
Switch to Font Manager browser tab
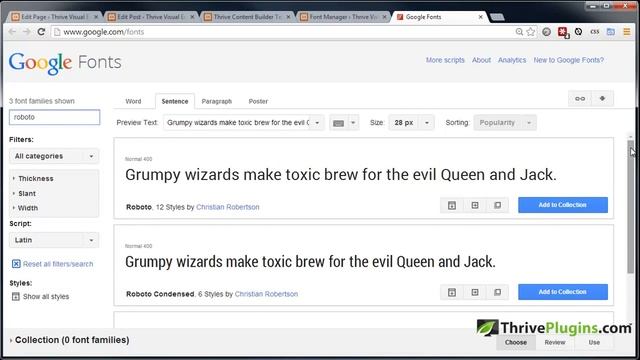[342, 17]
